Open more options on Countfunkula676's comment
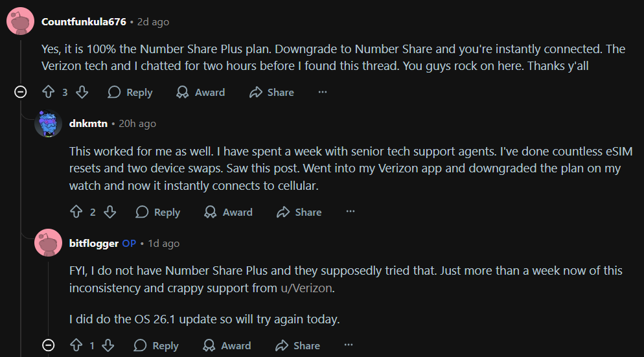 click(323, 93)
